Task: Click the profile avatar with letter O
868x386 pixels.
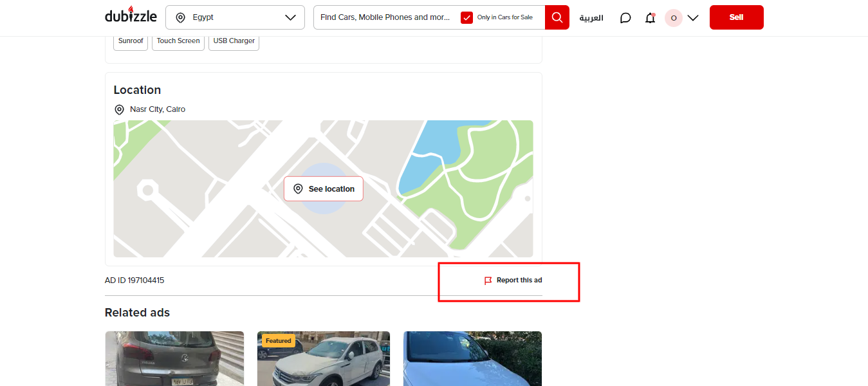Action: pos(673,18)
